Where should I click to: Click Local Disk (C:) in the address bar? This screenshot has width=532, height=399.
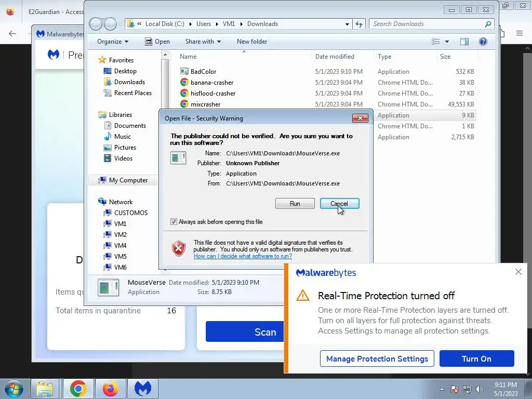point(165,24)
